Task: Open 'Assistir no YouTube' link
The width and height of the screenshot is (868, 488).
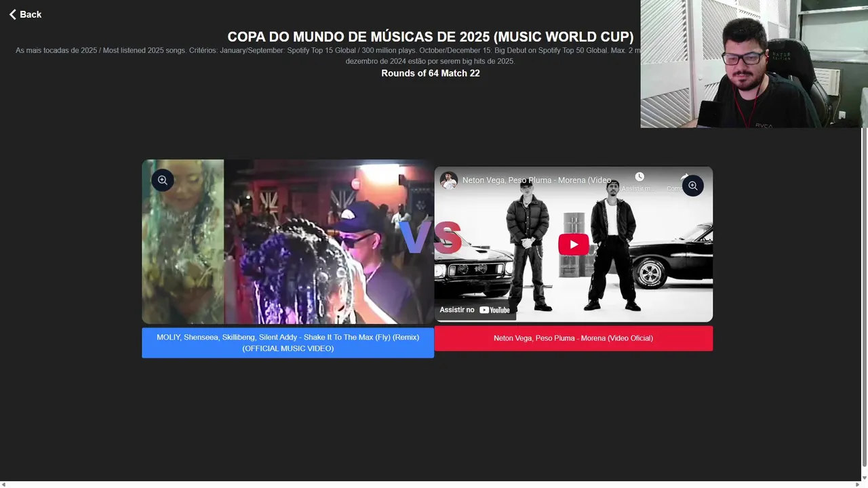Action: click(x=475, y=310)
